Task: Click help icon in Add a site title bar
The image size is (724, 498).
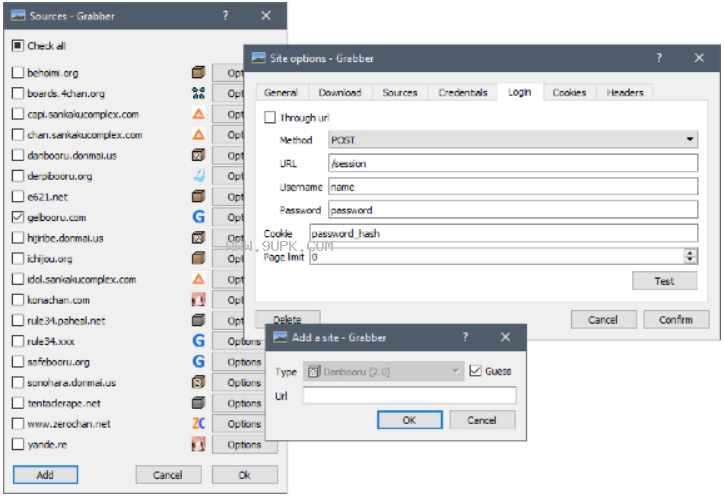Action: click(x=465, y=337)
